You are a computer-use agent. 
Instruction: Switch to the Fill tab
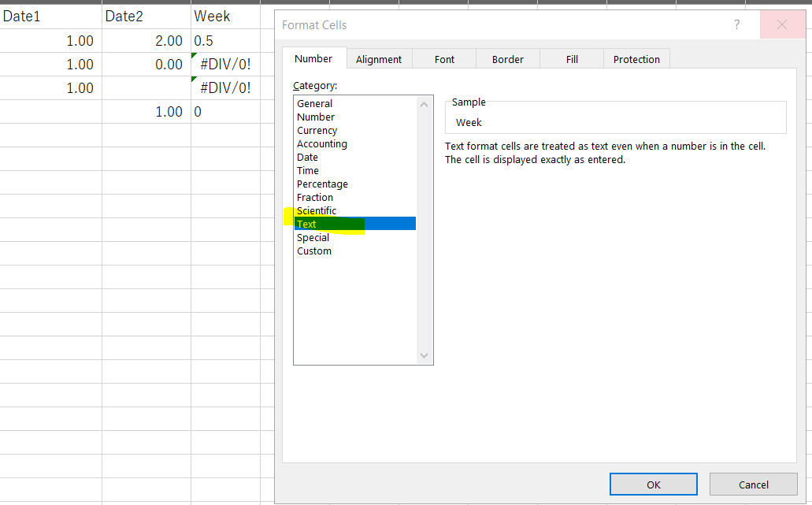pyautogui.click(x=571, y=58)
